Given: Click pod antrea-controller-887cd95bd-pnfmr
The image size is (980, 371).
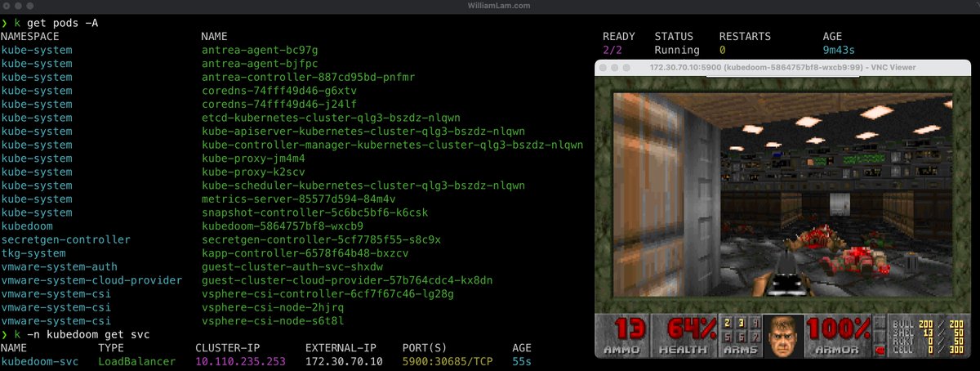Looking at the screenshot, I should (x=309, y=77).
